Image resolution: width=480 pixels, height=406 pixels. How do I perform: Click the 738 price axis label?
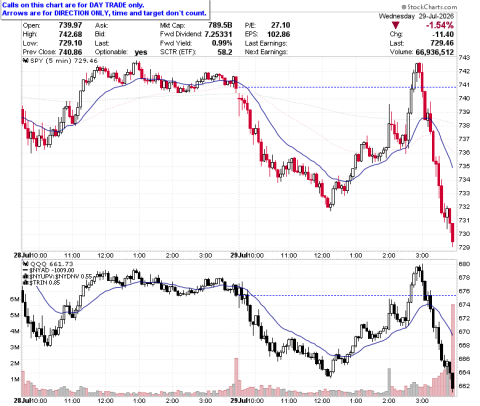click(x=464, y=125)
